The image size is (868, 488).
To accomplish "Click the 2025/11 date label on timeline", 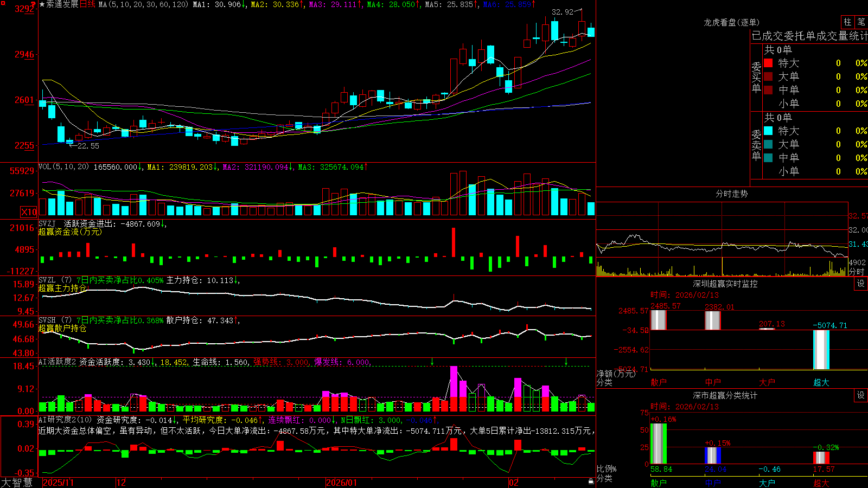I will click(x=58, y=483).
